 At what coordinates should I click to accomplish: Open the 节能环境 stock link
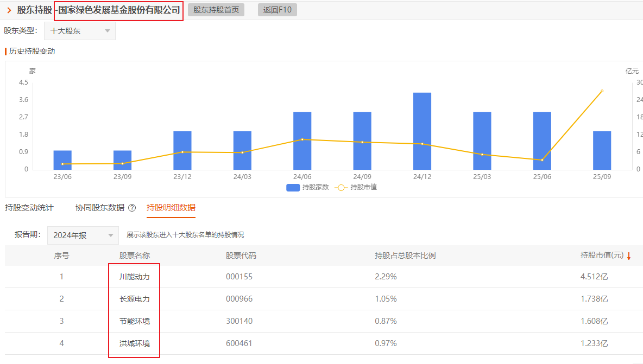point(135,321)
